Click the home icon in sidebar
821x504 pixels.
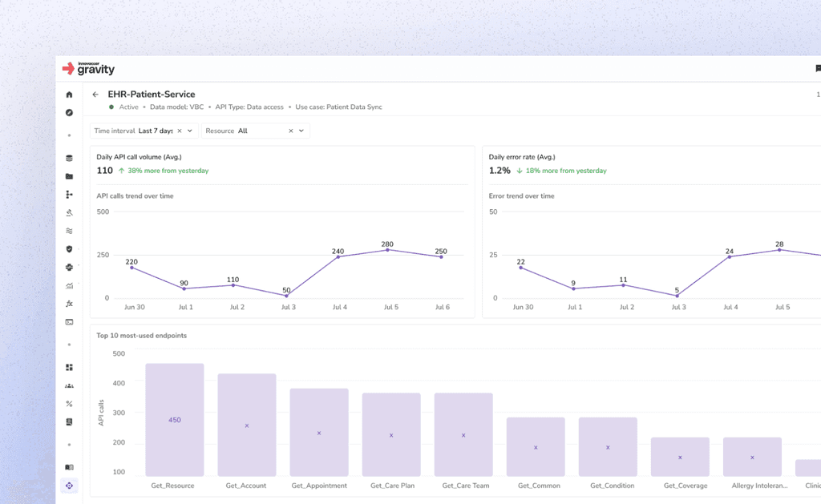click(69, 95)
